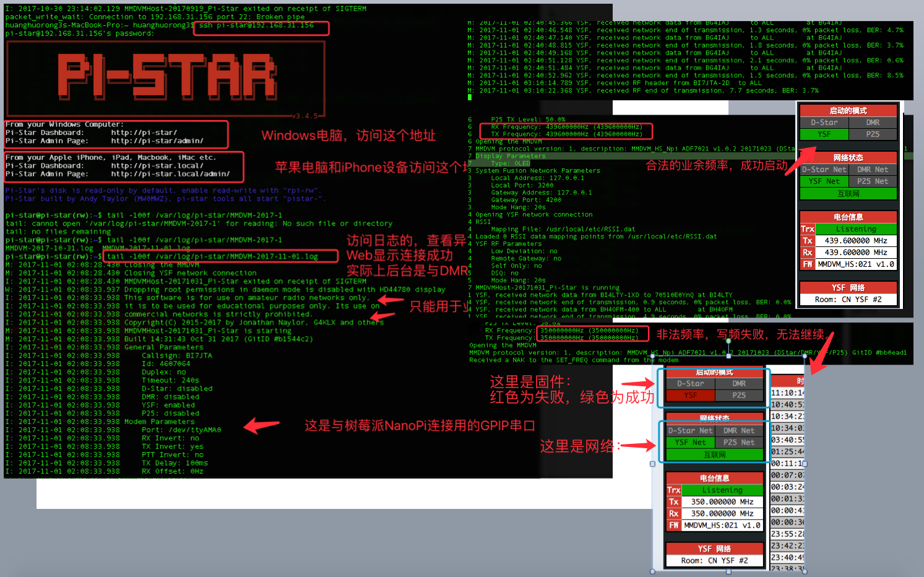924x577 pixels.
Task: Click YSF Net in the 439.6 MHz panel
Action: (x=824, y=181)
